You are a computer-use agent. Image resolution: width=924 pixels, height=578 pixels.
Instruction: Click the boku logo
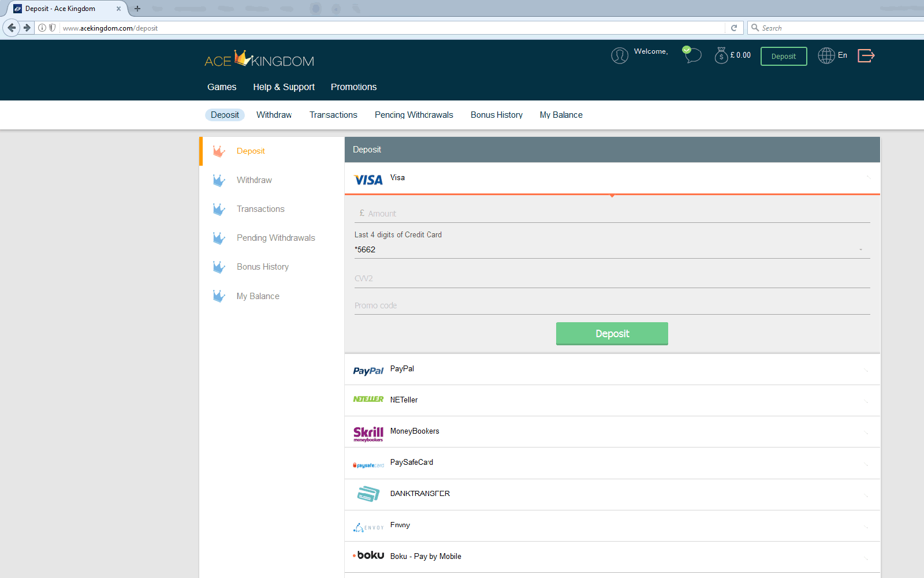point(368,555)
